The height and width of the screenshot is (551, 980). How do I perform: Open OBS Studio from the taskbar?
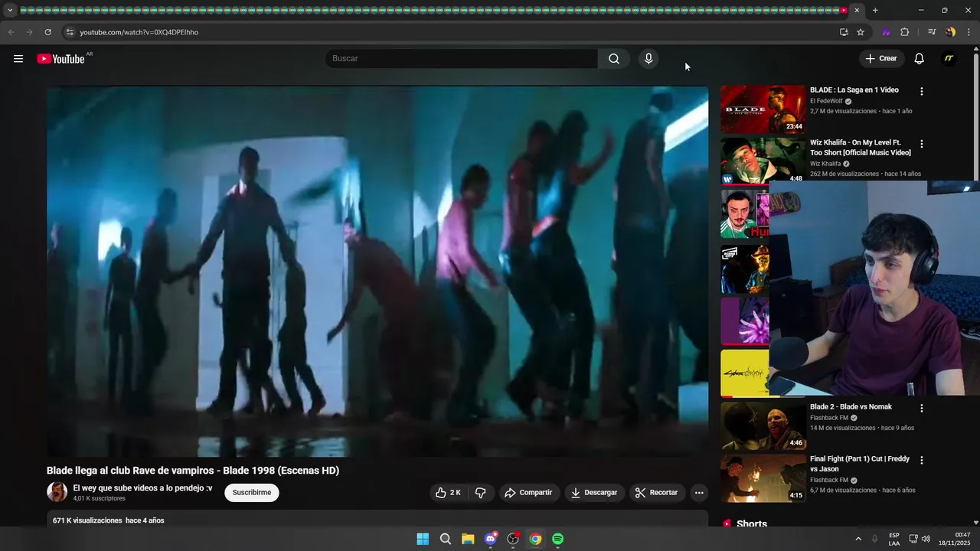click(x=513, y=539)
